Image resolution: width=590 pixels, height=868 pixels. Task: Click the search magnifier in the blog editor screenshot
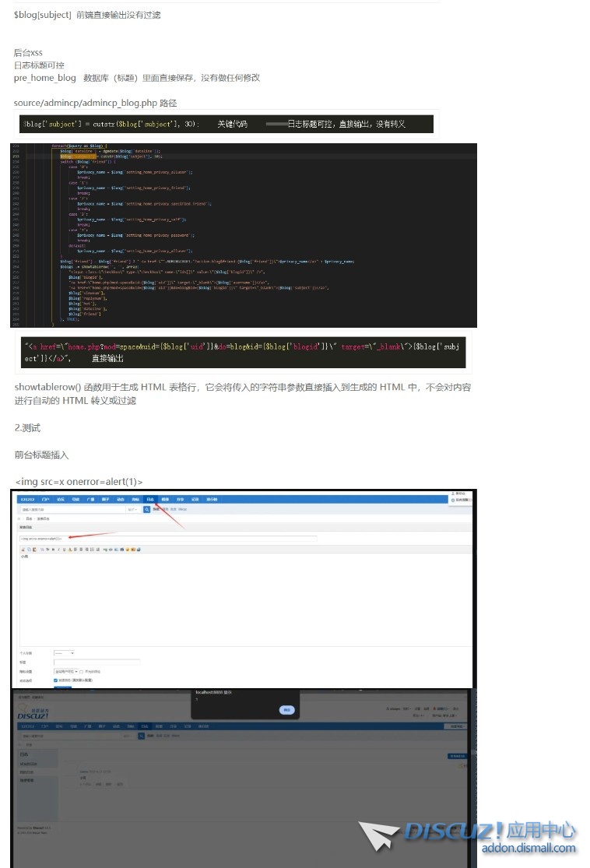[146, 509]
